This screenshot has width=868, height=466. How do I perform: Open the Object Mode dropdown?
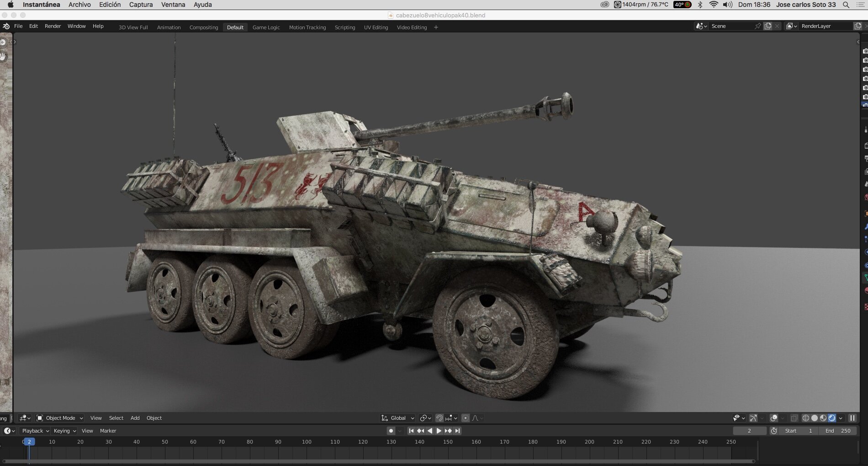pos(60,418)
